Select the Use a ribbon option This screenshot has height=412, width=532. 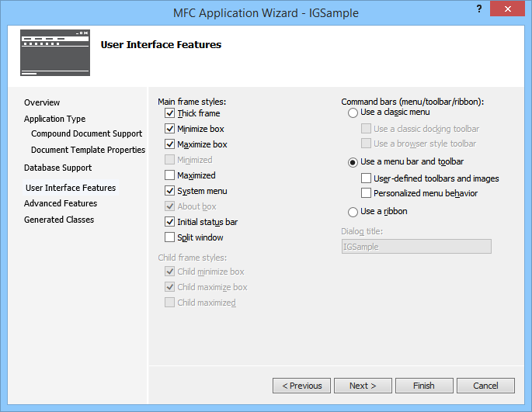(353, 212)
